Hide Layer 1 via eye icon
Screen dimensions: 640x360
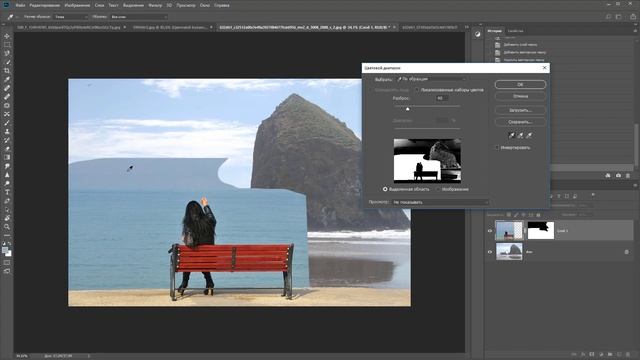coord(490,231)
